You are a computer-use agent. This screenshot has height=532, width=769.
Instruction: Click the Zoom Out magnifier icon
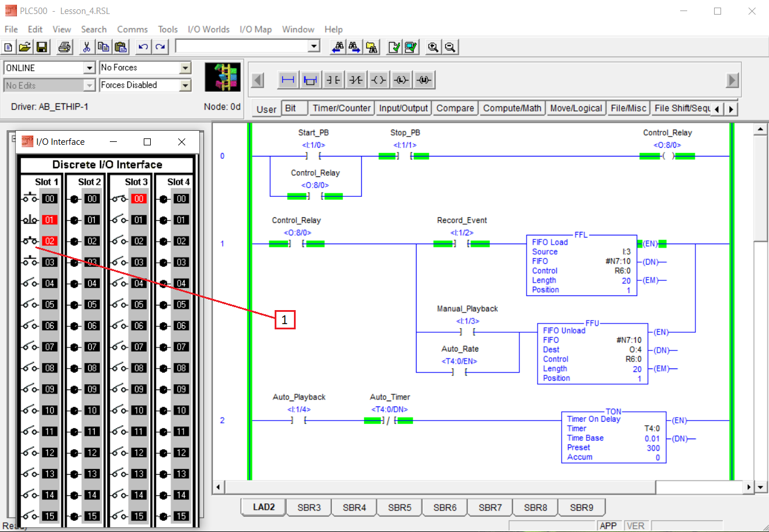[x=450, y=47]
